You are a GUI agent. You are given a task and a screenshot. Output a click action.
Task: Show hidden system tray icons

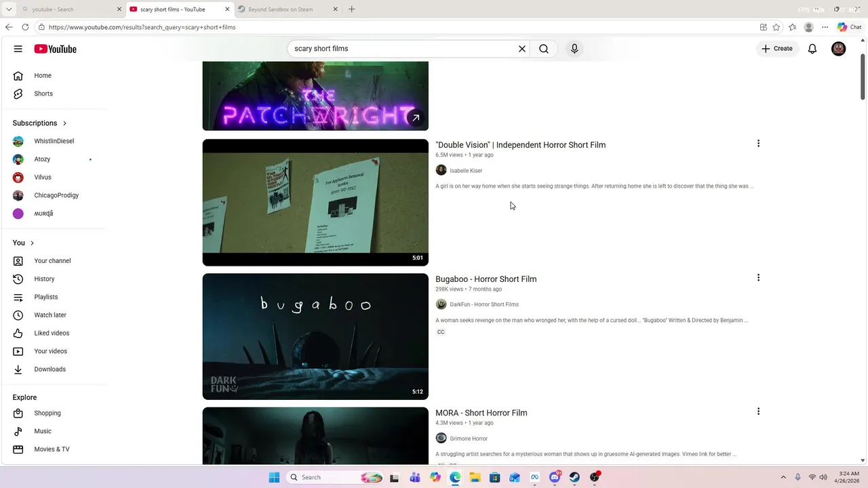pyautogui.click(x=783, y=477)
